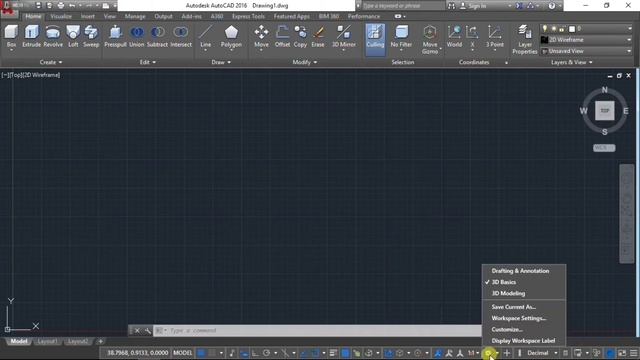
Task: Open the Decimal units dropdown
Action: (x=542, y=353)
